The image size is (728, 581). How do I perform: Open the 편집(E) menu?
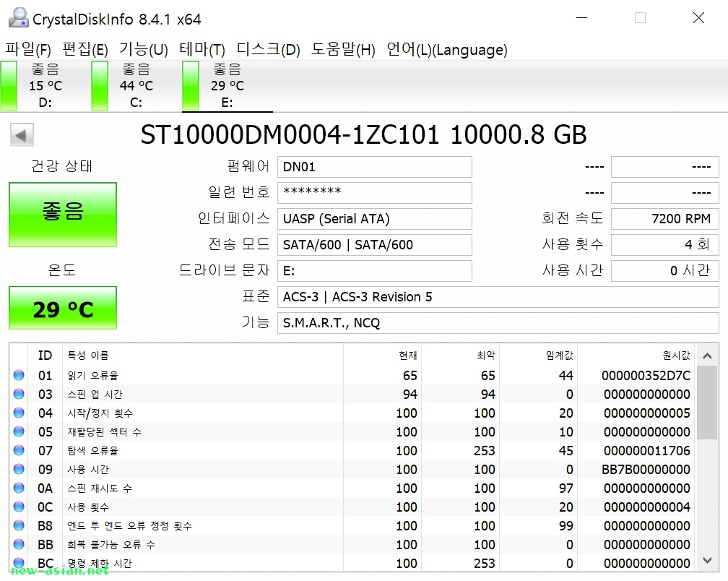click(85, 49)
